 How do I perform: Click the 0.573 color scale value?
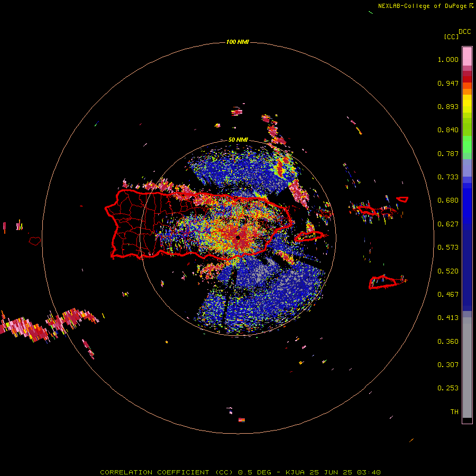(x=448, y=248)
